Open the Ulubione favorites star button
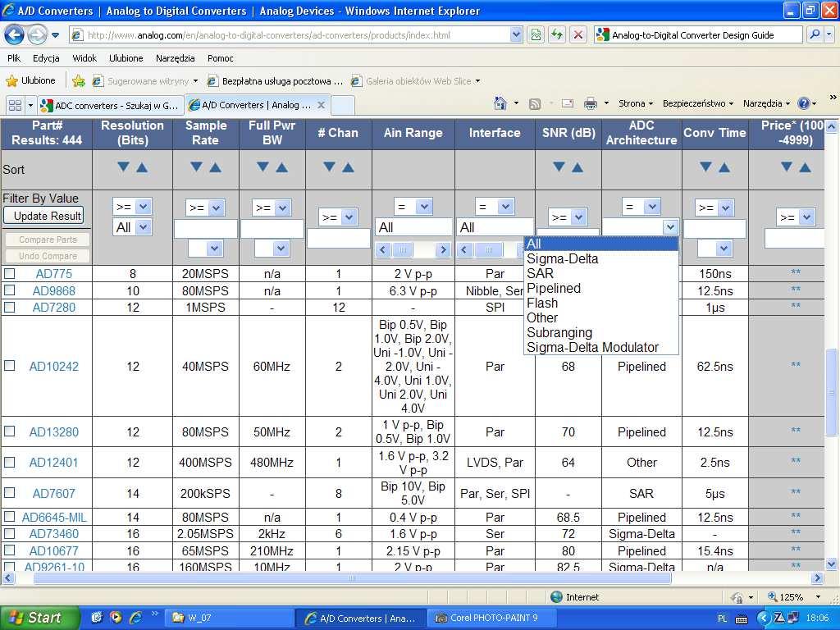This screenshot has width=840, height=630. pyautogui.click(x=30, y=81)
